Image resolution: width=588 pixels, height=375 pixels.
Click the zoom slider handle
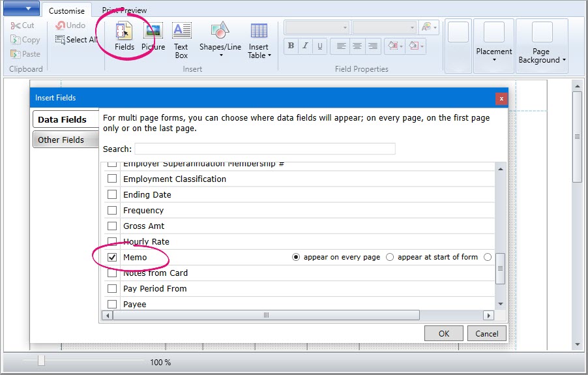(x=42, y=361)
